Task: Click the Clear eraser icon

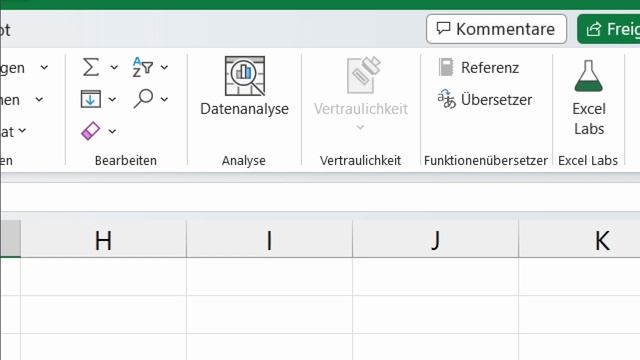Action: (91, 131)
